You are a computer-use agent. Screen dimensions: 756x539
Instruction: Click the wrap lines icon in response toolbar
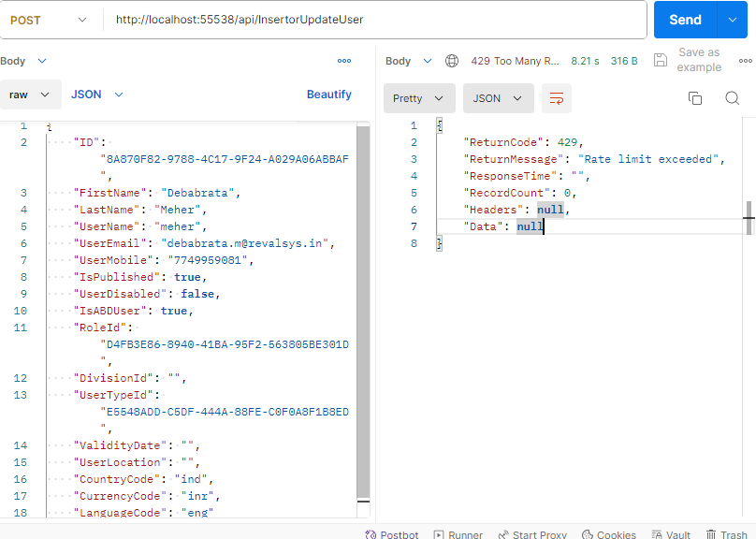(x=557, y=98)
